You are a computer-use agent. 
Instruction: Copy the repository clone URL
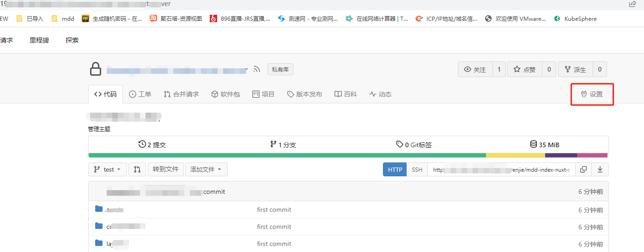point(583,169)
